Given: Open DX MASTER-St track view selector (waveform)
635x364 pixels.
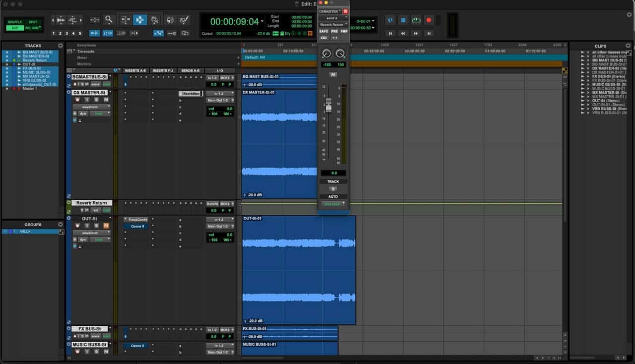Looking at the screenshot, I should pos(91,107).
